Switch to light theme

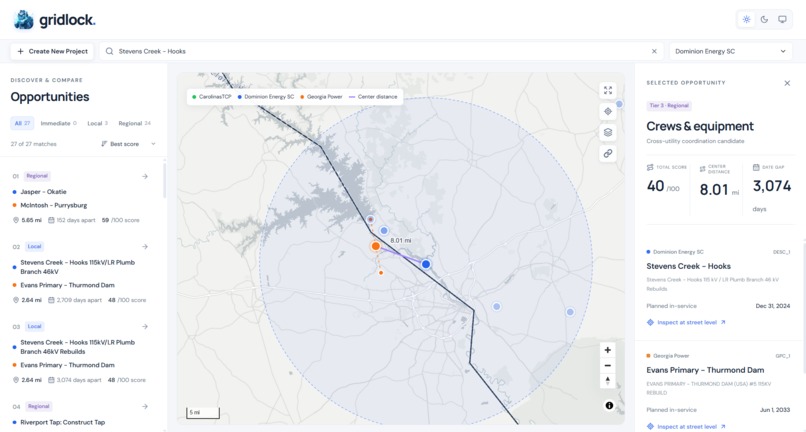click(x=746, y=20)
